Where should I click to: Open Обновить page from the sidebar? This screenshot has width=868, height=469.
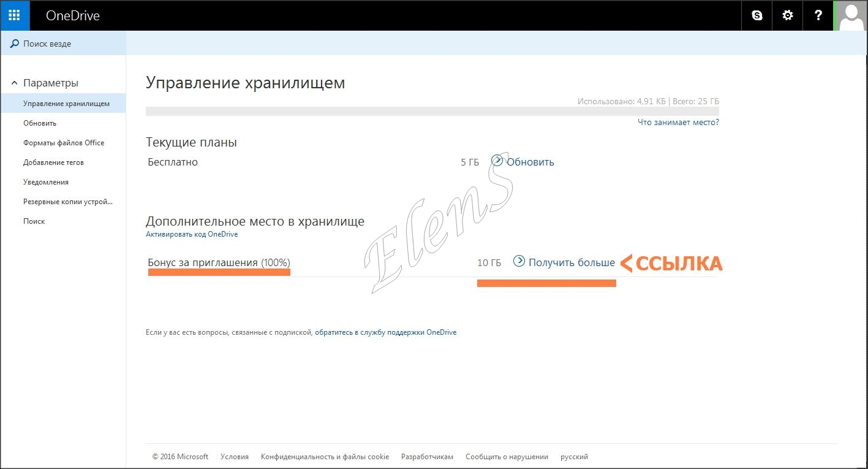pyautogui.click(x=40, y=123)
